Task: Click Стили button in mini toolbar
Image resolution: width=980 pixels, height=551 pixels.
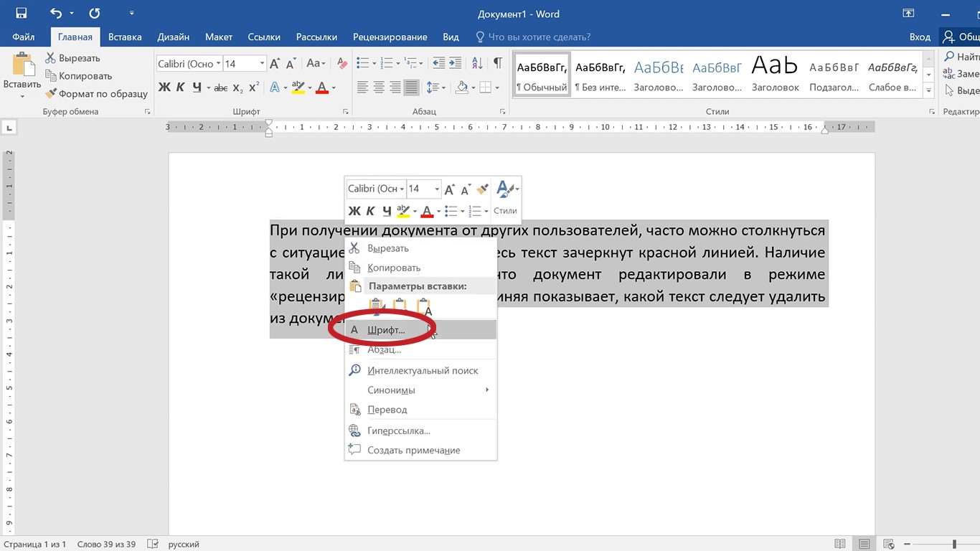Action: click(x=506, y=198)
